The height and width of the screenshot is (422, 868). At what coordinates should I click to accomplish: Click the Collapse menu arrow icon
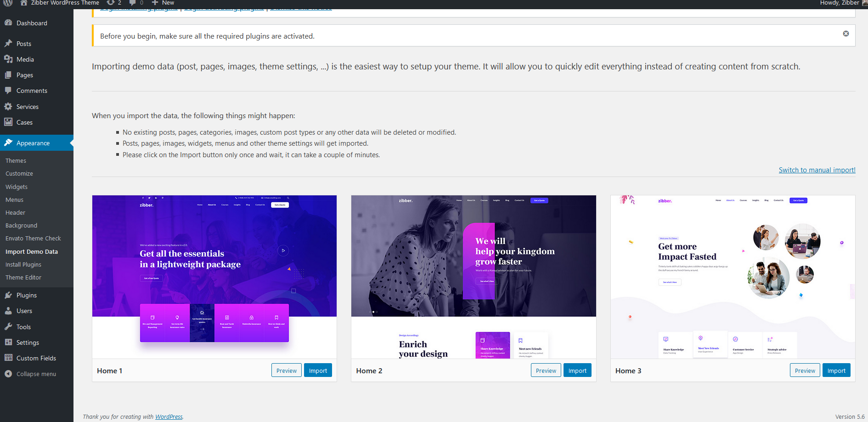point(8,374)
